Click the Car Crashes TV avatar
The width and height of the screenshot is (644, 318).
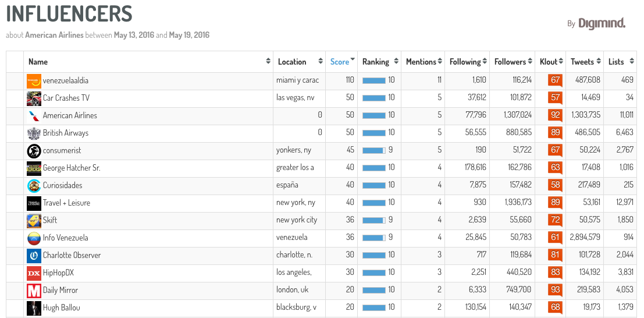34,98
